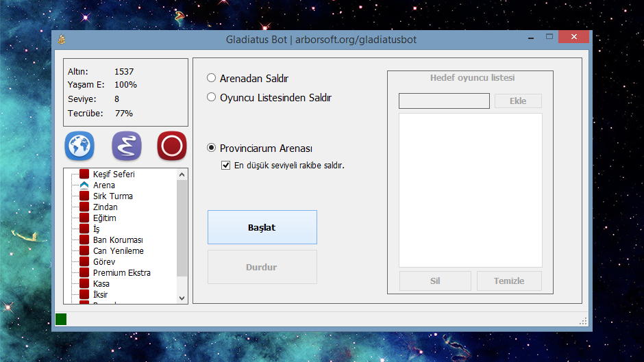Viewport: 644px width, 362px height.
Task: Select the Arenadan Saldır radio option
Action: click(212, 78)
